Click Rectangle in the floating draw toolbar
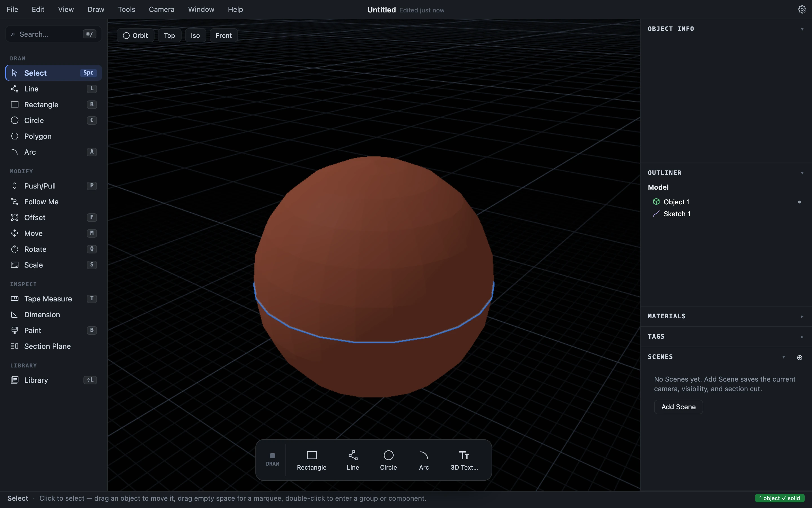This screenshot has height=508, width=812. [x=311, y=460]
